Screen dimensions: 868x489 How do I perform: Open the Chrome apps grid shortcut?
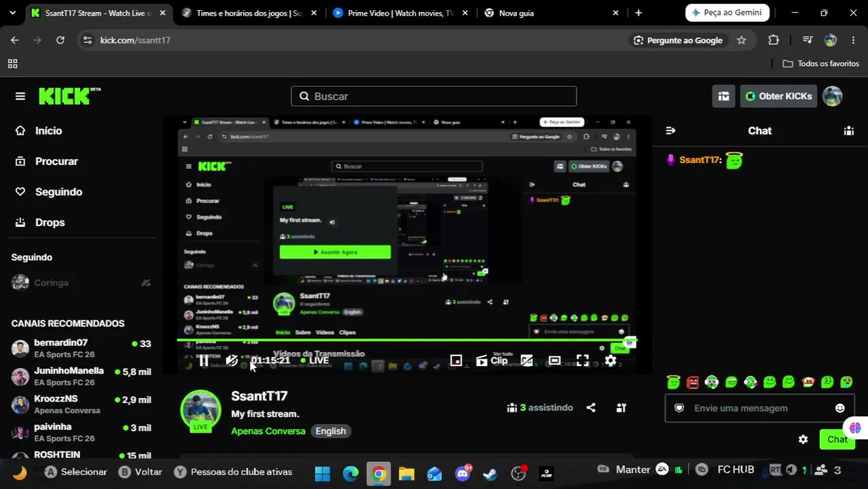point(12,64)
